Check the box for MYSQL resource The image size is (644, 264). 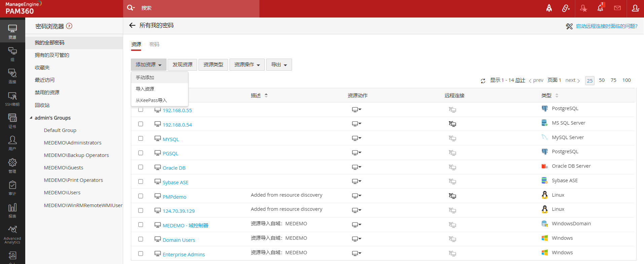click(x=141, y=138)
